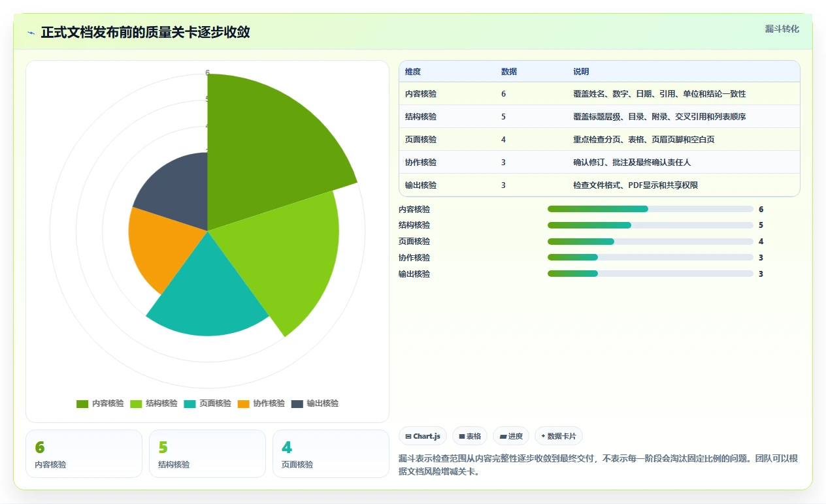The height and width of the screenshot is (504, 826).
Task: Select the 结构核验 table row cell
Action: point(421,117)
